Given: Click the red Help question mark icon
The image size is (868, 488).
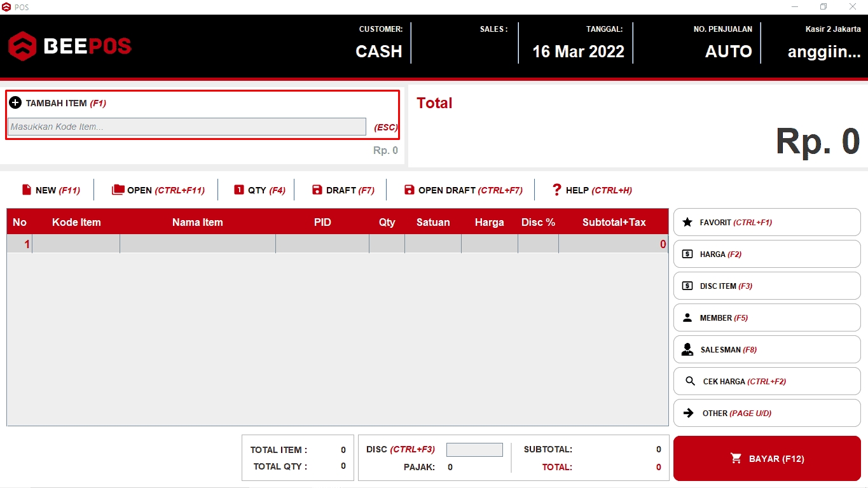Looking at the screenshot, I should coord(557,190).
